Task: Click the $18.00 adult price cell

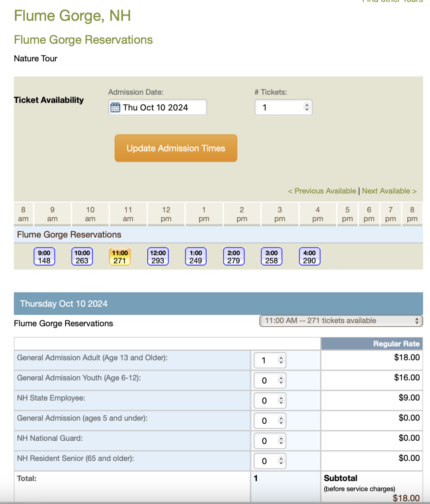Action: point(372,360)
